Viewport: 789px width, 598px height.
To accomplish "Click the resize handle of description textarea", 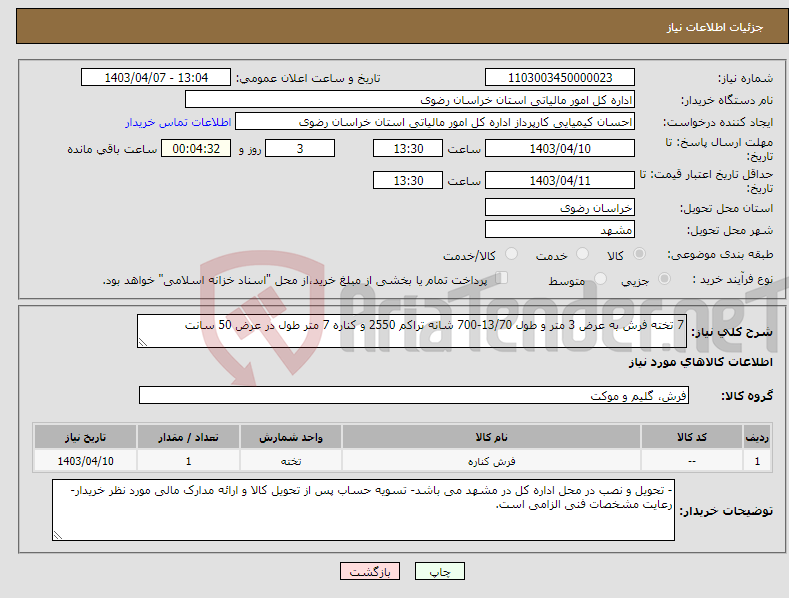I will pos(143,342).
